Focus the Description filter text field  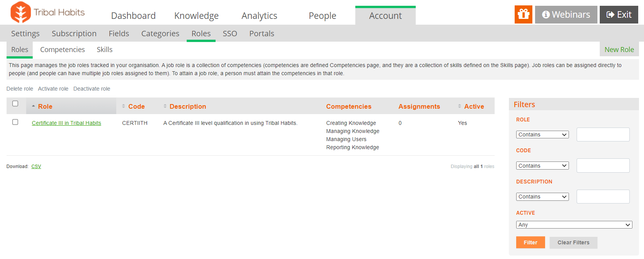[x=603, y=197]
